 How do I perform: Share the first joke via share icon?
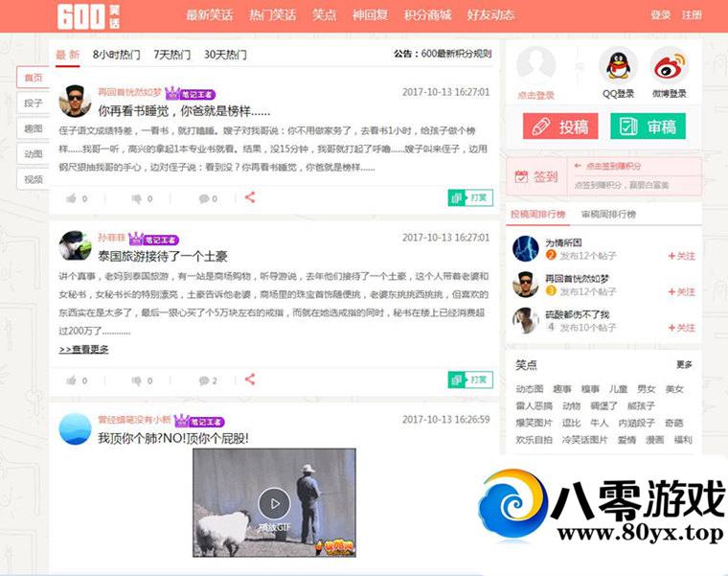click(x=249, y=197)
